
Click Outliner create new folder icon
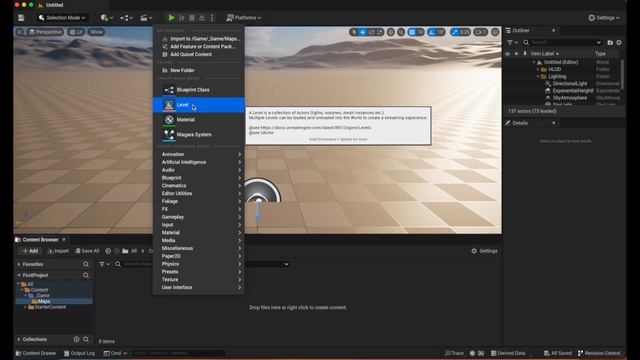(610, 42)
